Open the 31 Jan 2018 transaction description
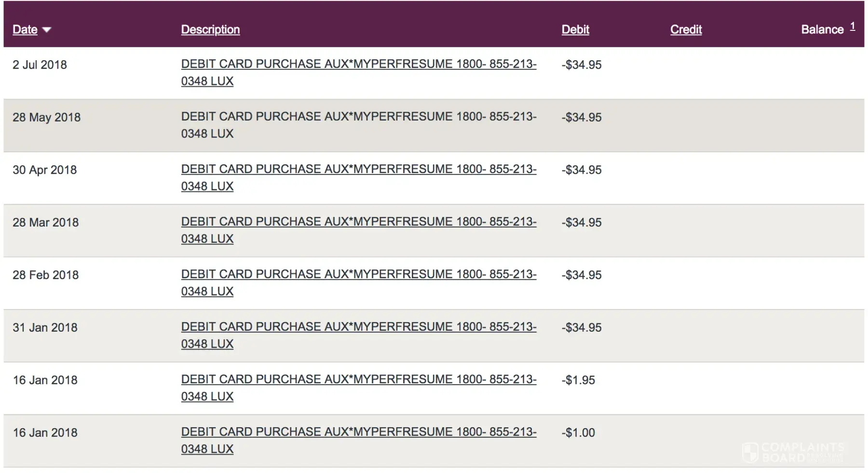868x473 pixels. pyautogui.click(x=358, y=327)
